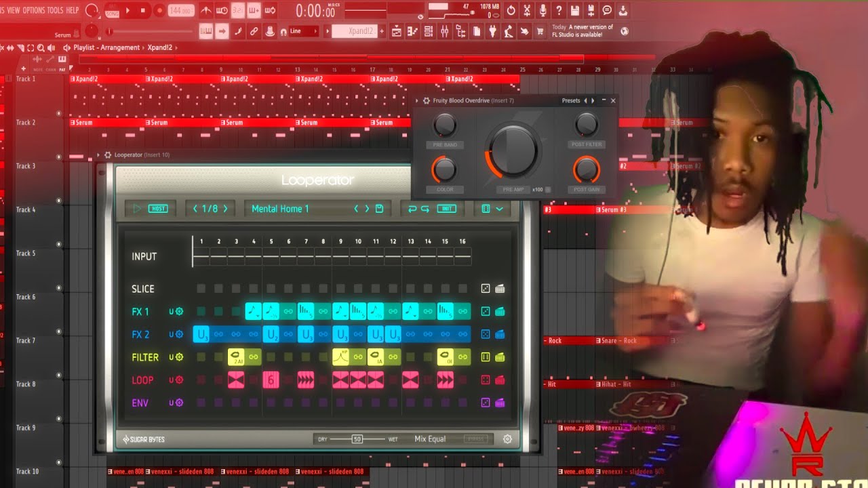868x488 pixels.
Task: Click the step length right arrow beside 1/8
Action: pos(225,209)
